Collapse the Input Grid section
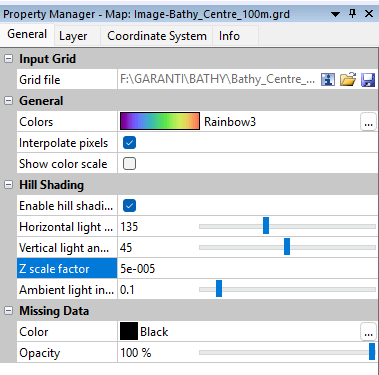This screenshot has width=379, height=375. (x=8, y=59)
